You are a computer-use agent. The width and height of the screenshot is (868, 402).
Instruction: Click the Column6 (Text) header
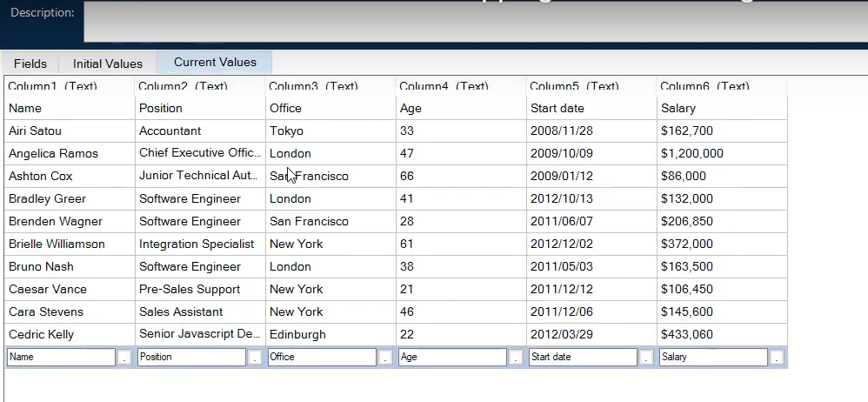pos(721,86)
